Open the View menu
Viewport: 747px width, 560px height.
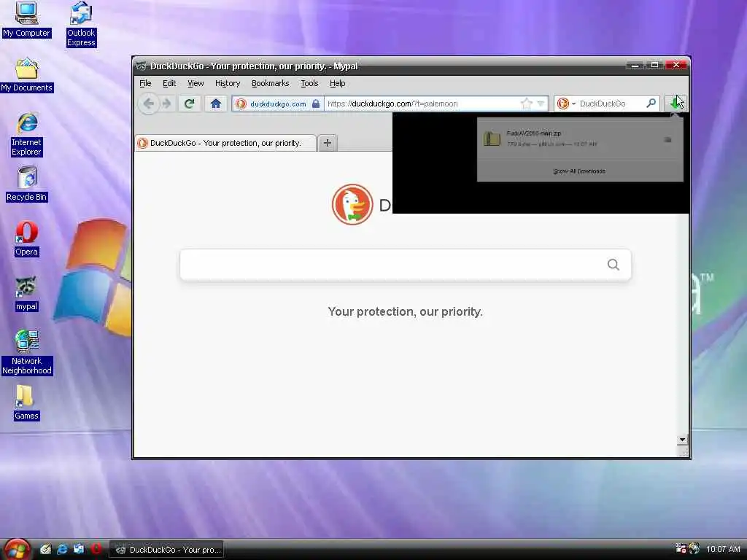pyautogui.click(x=196, y=83)
